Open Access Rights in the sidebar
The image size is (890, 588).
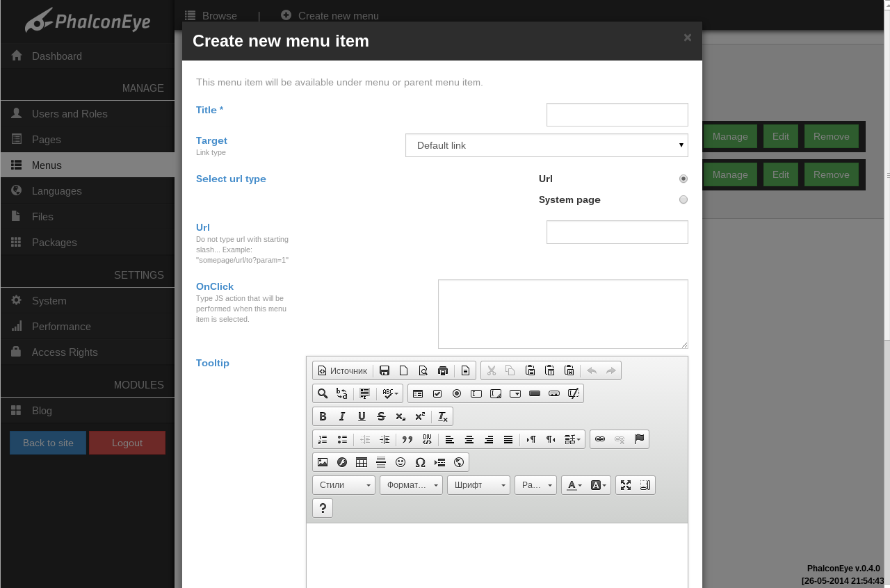[87, 352]
